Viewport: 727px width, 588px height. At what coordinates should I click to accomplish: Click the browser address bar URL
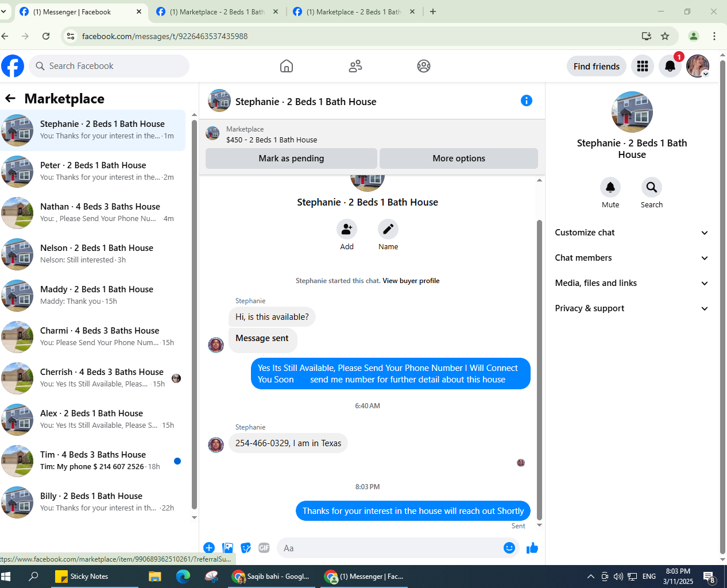[x=165, y=36]
